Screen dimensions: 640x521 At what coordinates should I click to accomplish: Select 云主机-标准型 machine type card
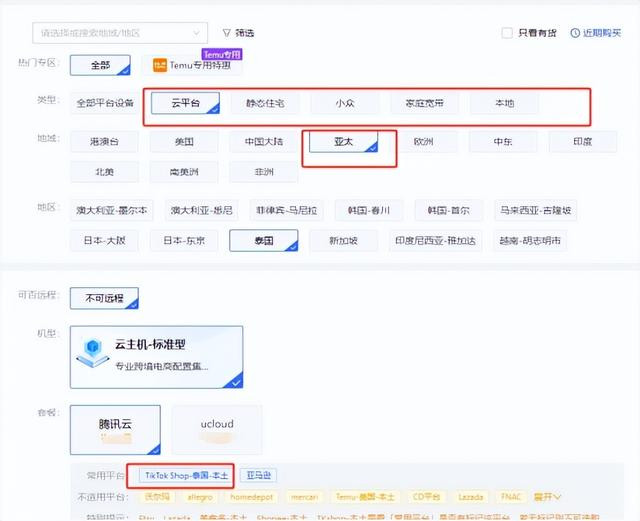click(156, 357)
